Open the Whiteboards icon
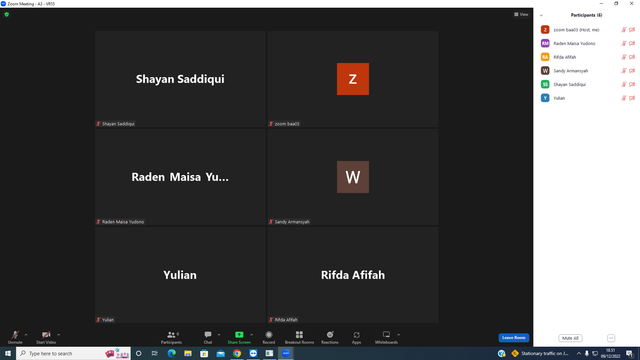The image size is (640, 360). (x=386, y=335)
